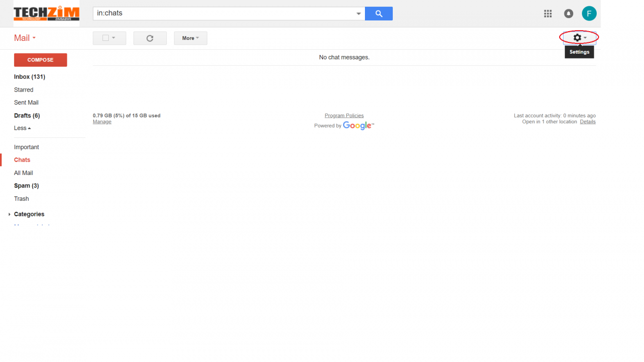This screenshot has width=644, height=362.
Task: Open search options dropdown arrow
Action: (359, 13)
